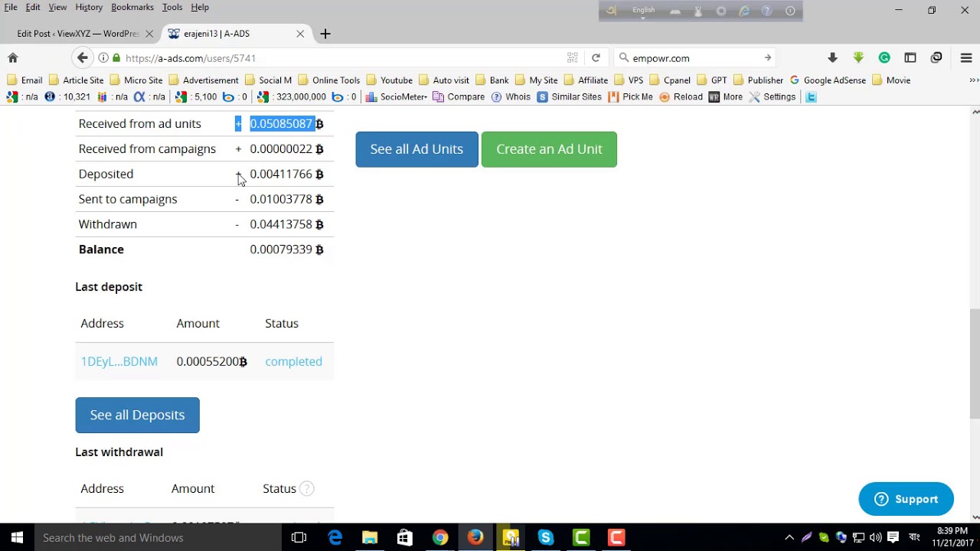Image resolution: width=980 pixels, height=551 pixels.
Task: Open File Explorer from taskbar
Action: [x=370, y=537]
